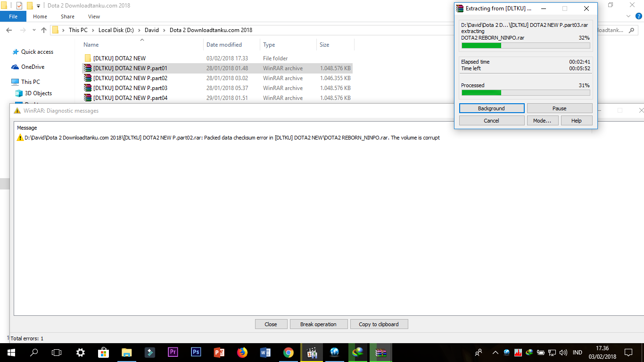Cancel the extraction
644x362 pixels.
(x=492, y=121)
